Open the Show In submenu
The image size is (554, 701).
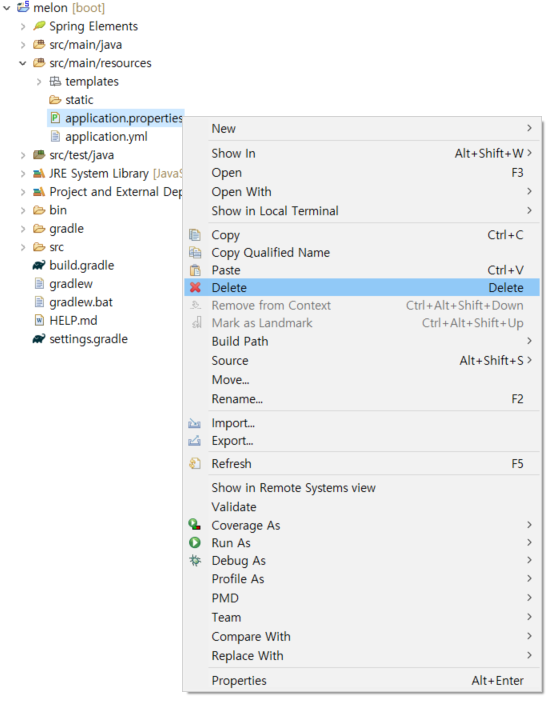362,153
